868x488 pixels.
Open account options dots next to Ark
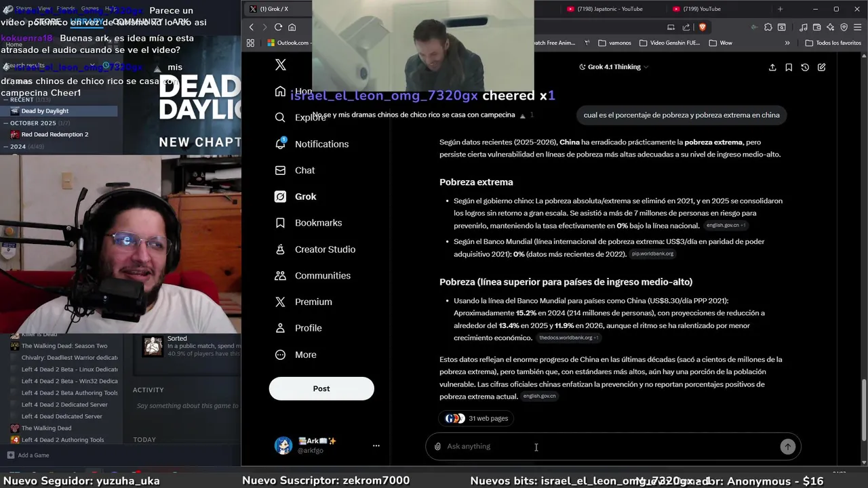coord(376,445)
